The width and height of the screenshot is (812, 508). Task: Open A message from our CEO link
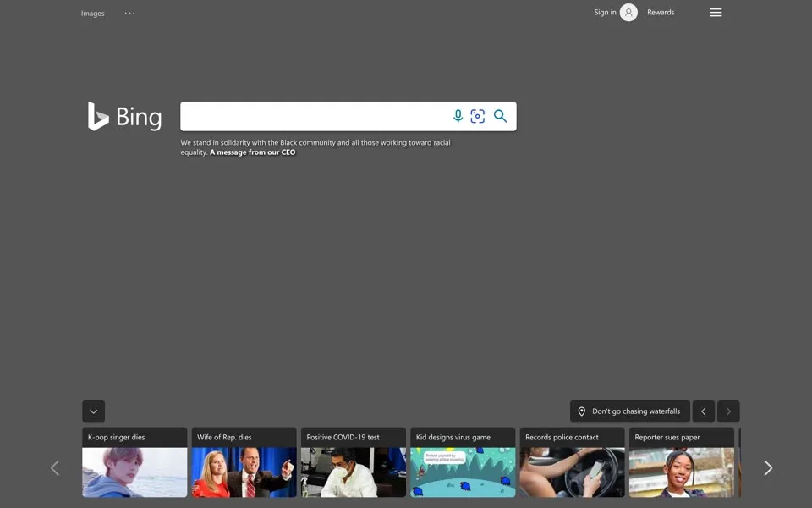click(x=253, y=152)
